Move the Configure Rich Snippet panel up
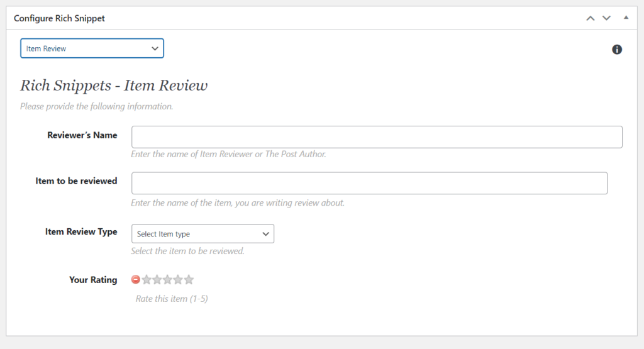 coord(590,18)
